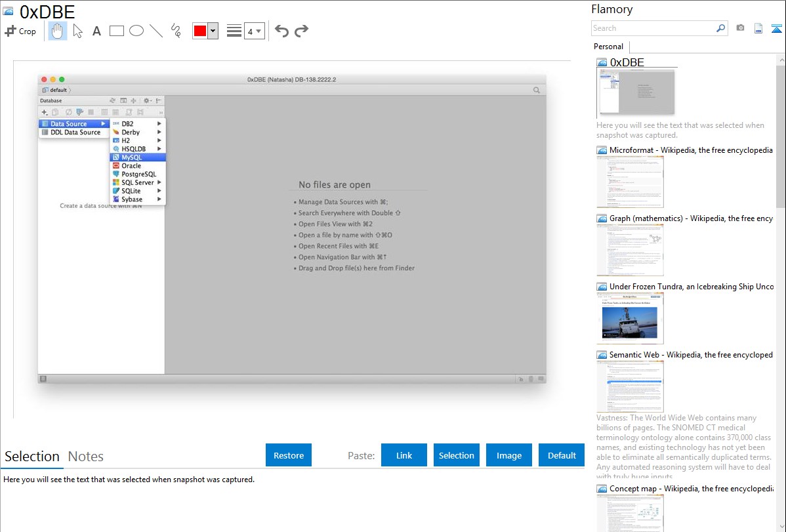This screenshot has height=532, width=786.
Task: Expand the SQL Server submenu arrow in snapshot
Action: (159, 182)
